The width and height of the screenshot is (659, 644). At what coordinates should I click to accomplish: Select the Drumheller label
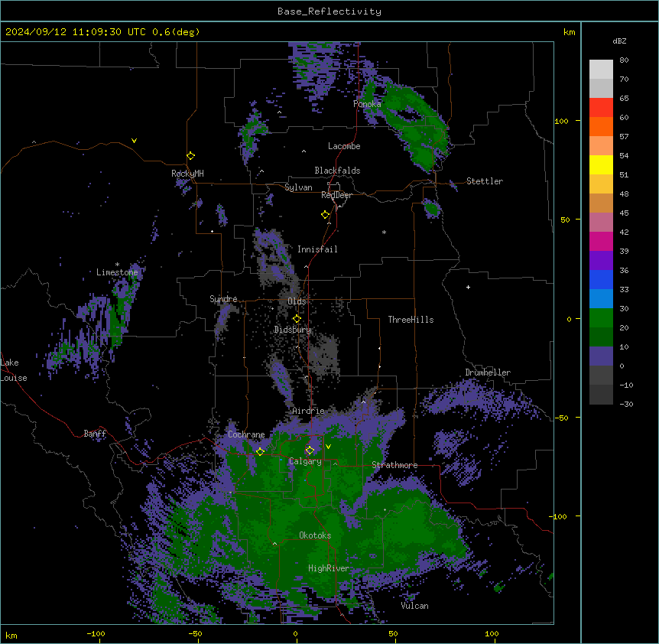pyautogui.click(x=488, y=372)
